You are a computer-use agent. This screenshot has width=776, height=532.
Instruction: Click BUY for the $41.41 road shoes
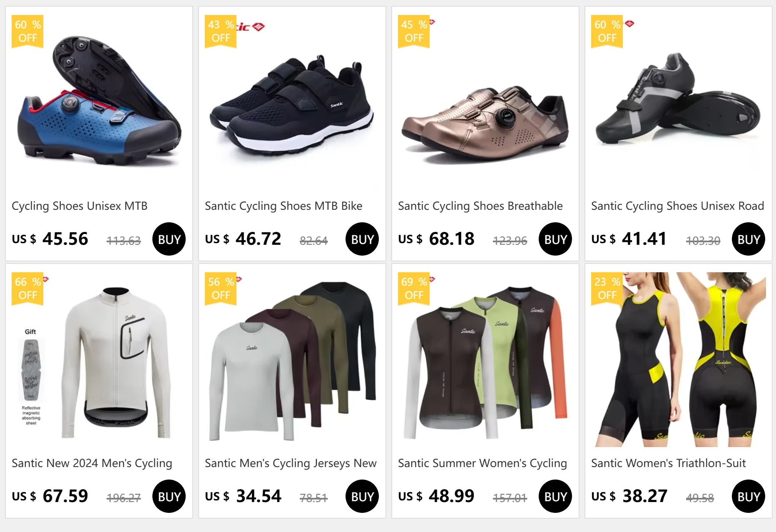(749, 239)
